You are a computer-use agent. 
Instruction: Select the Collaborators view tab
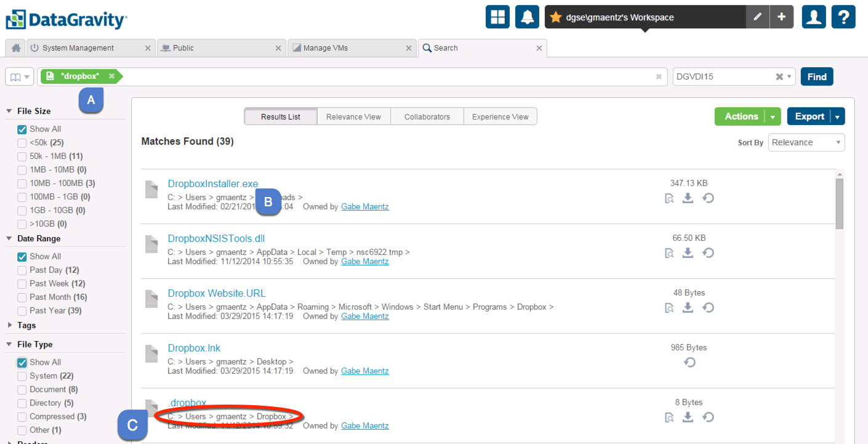coord(427,116)
